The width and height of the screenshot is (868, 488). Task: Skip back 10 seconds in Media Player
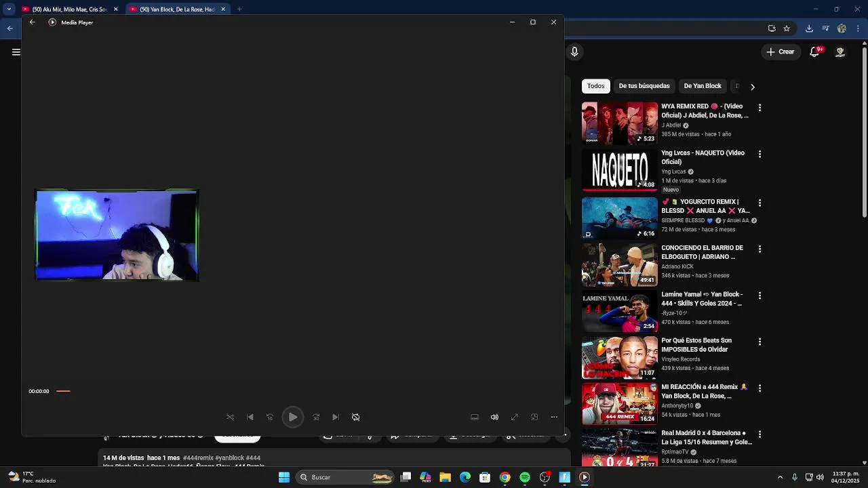pyautogui.click(x=270, y=418)
